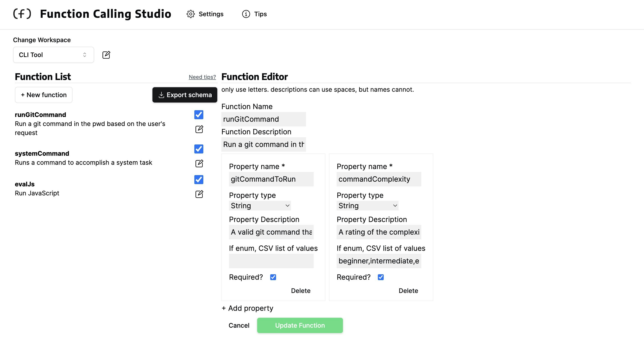Image resolution: width=644 pixels, height=343 pixels.
Task: Edit the systemCommand function via pencil icon
Action: point(199,164)
